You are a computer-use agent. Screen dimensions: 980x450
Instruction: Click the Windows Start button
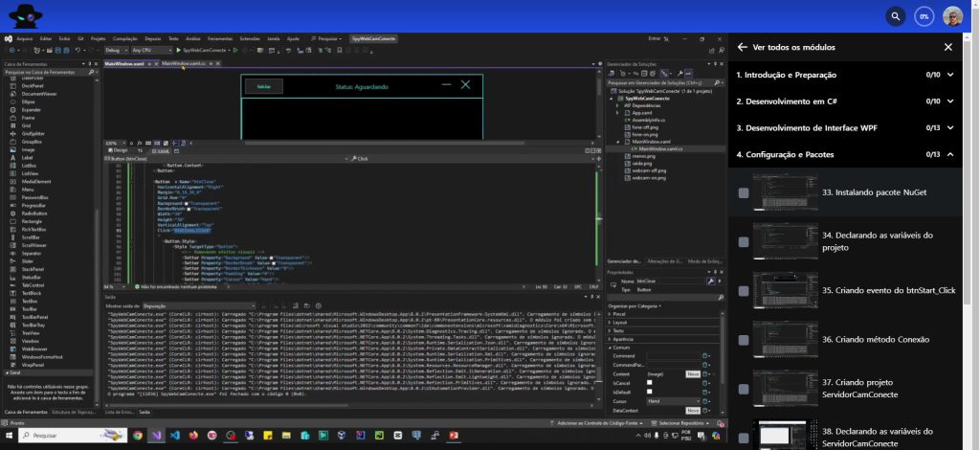(9, 436)
